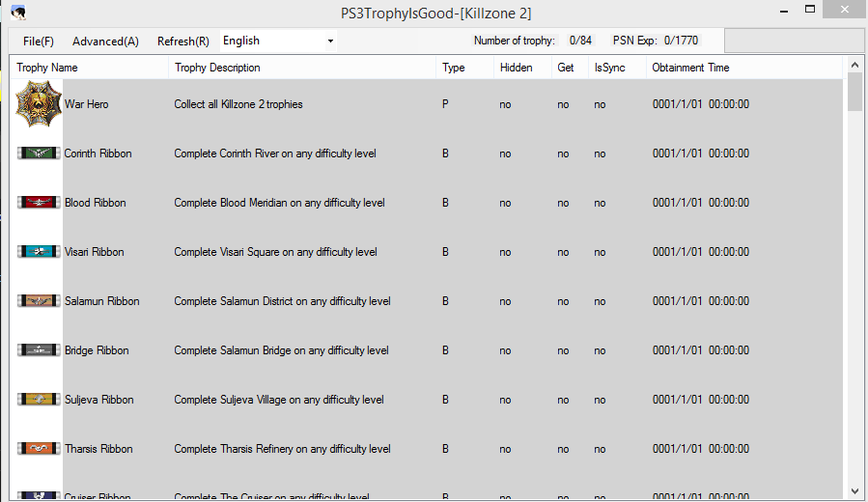Image resolution: width=868 pixels, height=502 pixels.
Task: Sort by Get column header
Action: pyautogui.click(x=570, y=68)
